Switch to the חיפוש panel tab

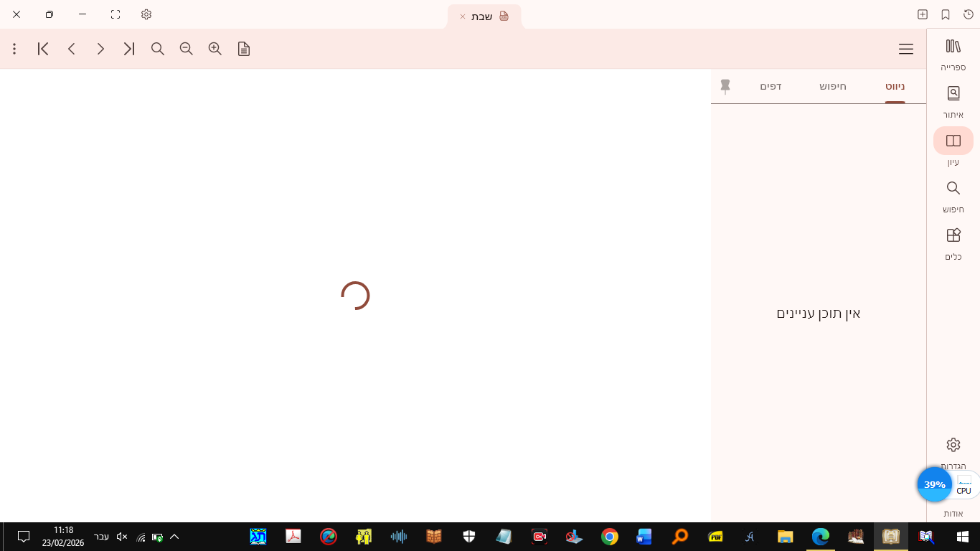click(833, 87)
